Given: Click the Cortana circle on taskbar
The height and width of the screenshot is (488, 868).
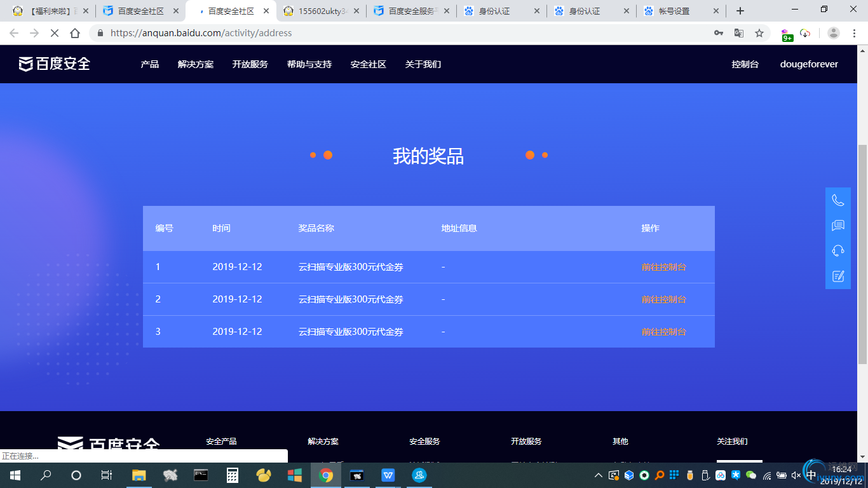Looking at the screenshot, I should [76, 475].
